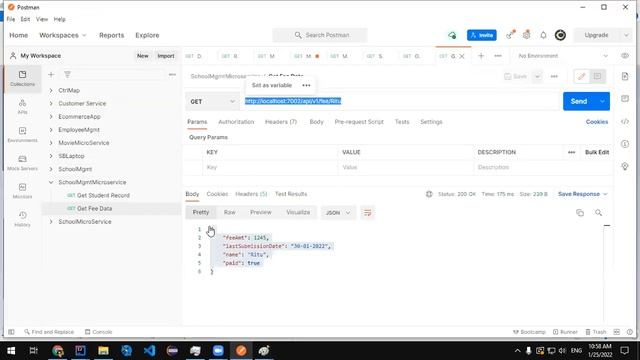Open the settings gear icon in header
Viewport: 640px width, 360px height.
[527, 35]
